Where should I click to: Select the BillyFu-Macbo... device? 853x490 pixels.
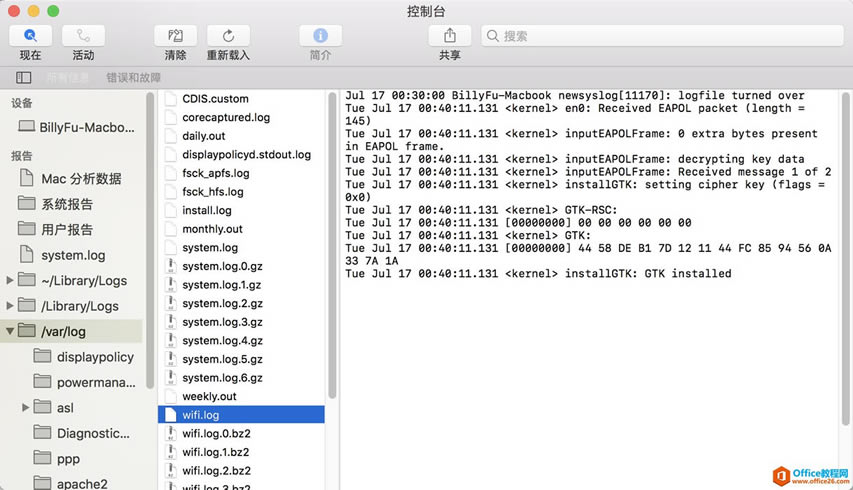point(76,127)
